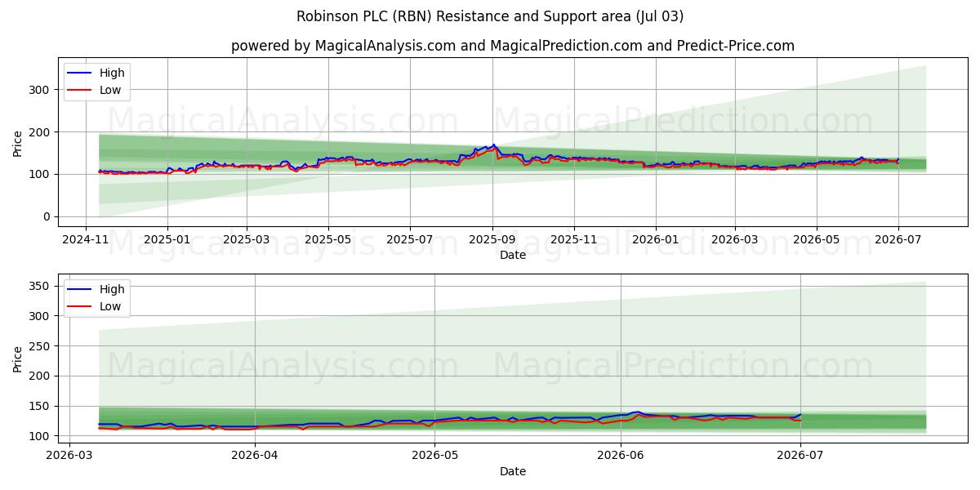This screenshot has width=980, height=490.
Task: Click the '2025-09' date tick label
Action: pos(492,240)
